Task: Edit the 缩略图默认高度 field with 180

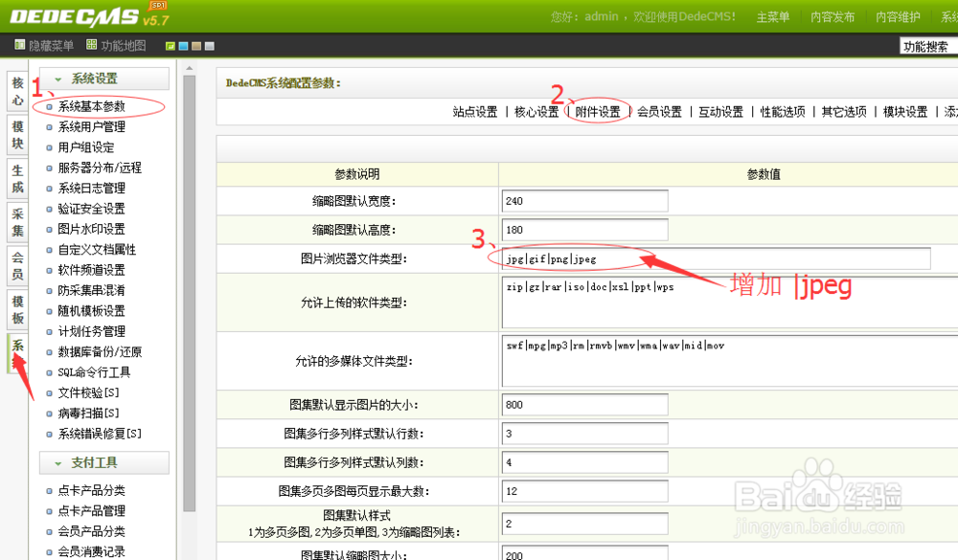Action: tap(584, 230)
